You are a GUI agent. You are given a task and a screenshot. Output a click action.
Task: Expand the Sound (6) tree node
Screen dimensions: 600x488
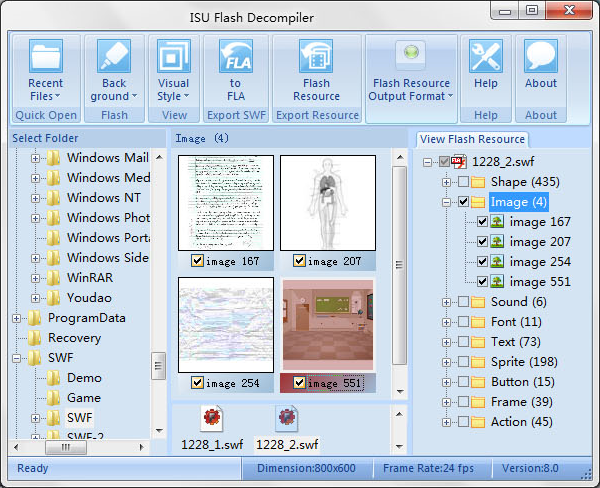pos(445,302)
